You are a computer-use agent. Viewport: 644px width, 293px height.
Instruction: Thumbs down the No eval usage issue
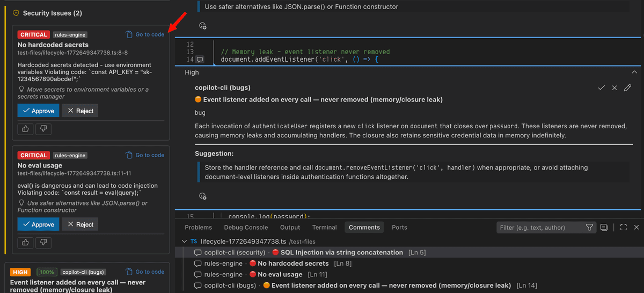(44, 243)
